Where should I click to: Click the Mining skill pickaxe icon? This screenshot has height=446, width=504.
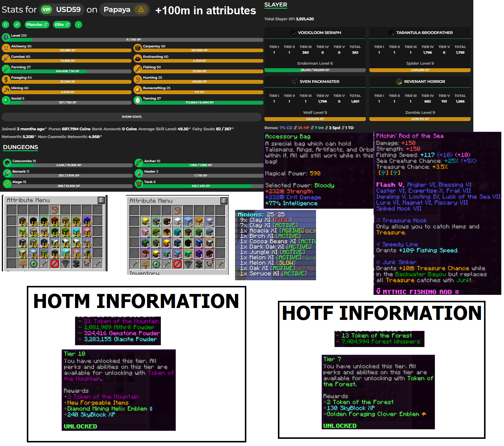(6, 90)
